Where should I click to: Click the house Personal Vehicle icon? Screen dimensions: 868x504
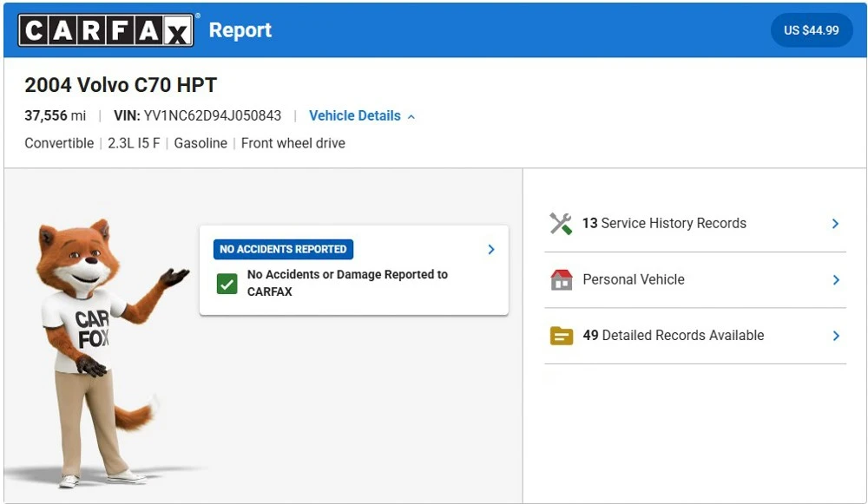[562, 279]
